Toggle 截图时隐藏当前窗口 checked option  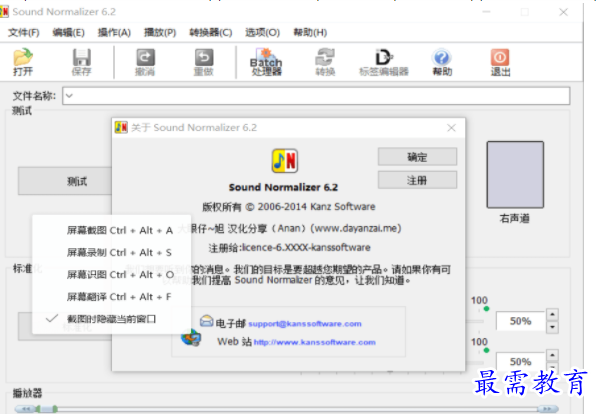[x=112, y=319]
